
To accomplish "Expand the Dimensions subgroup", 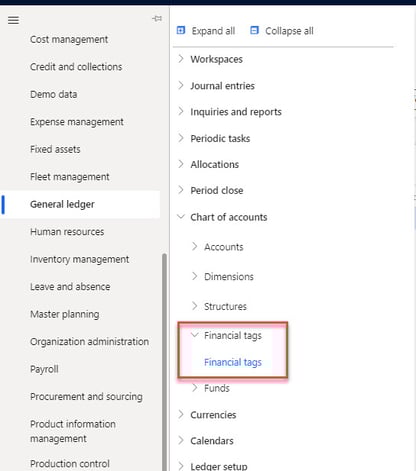I will (229, 276).
